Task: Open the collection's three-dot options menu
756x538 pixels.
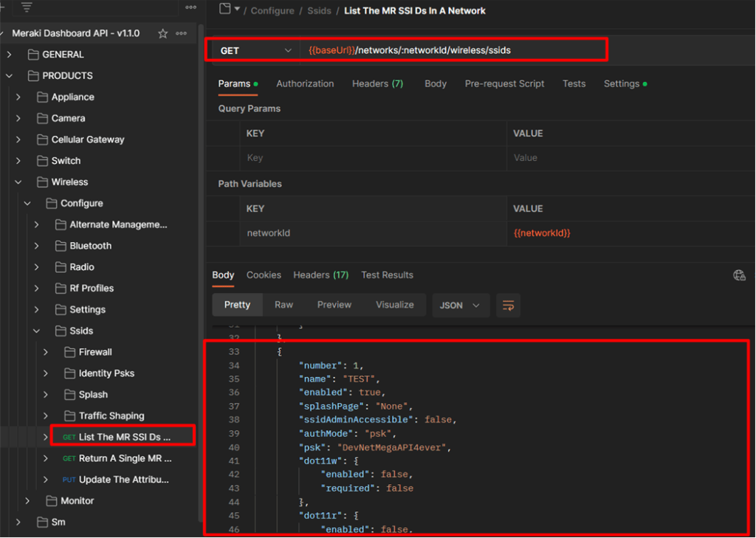Action: (x=182, y=34)
